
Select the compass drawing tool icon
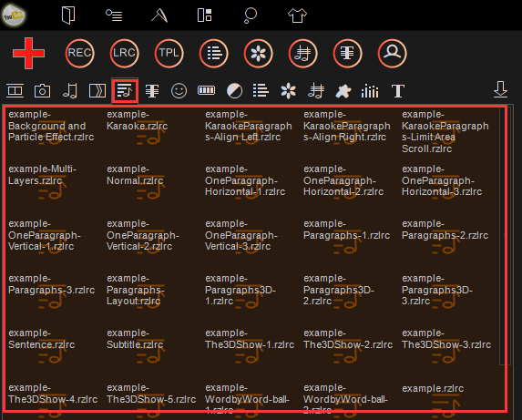[x=159, y=15]
